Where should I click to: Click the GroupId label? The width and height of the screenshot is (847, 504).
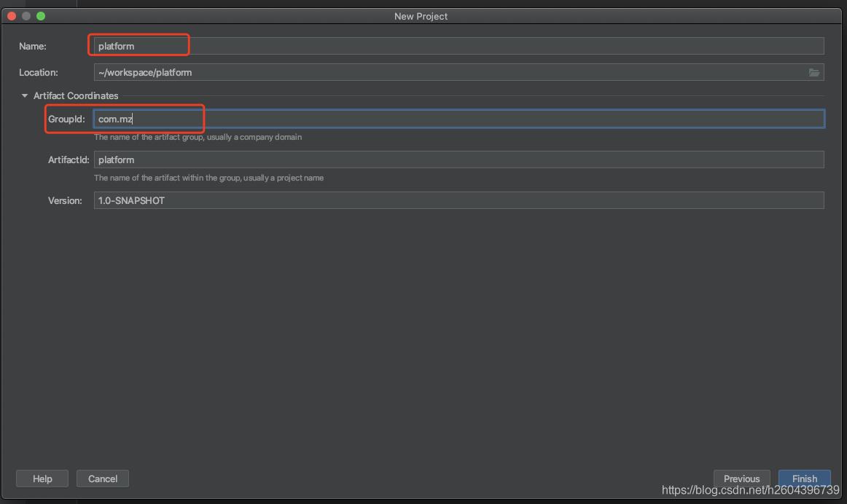pos(66,119)
